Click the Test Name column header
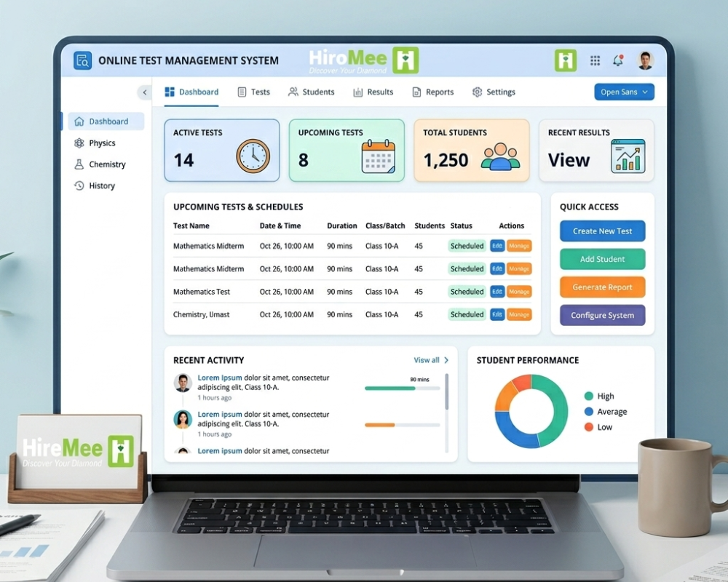The height and width of the screenshot is (582, 728). tap(191, 226)
